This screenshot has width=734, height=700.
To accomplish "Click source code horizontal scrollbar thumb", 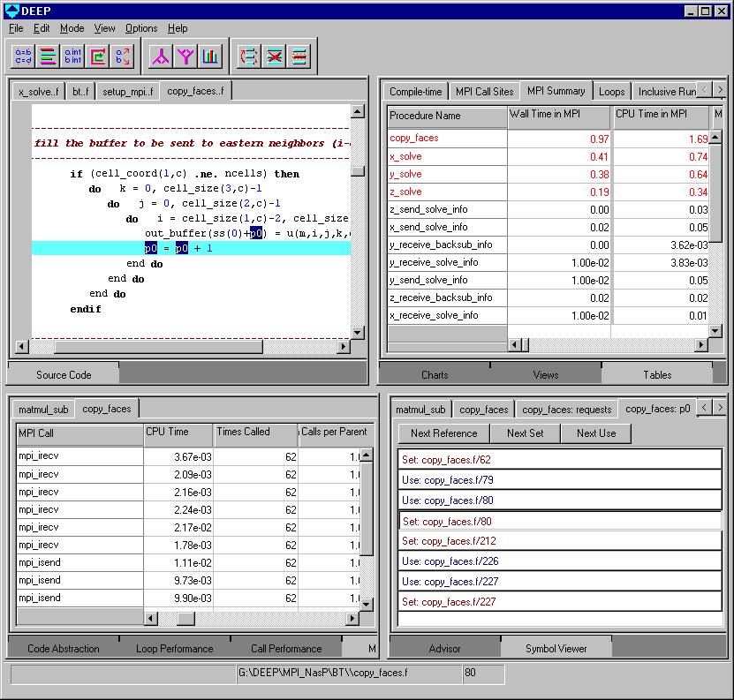I will [158, 347].
